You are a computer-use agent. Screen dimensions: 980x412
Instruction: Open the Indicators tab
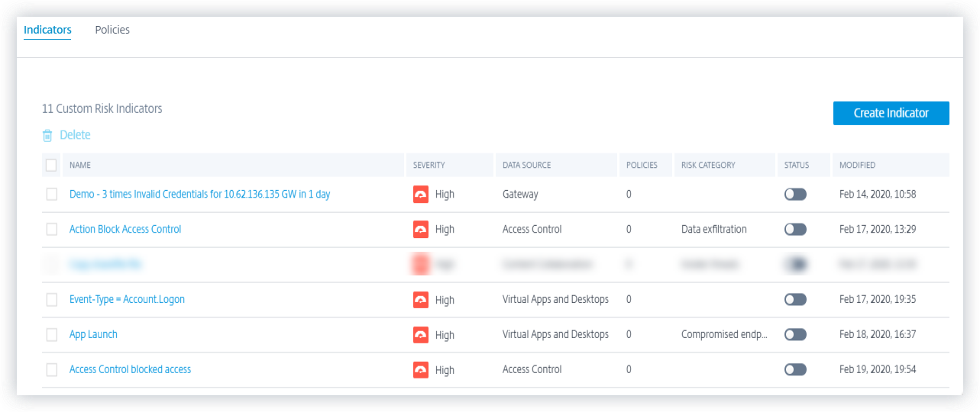click(47, 30)
